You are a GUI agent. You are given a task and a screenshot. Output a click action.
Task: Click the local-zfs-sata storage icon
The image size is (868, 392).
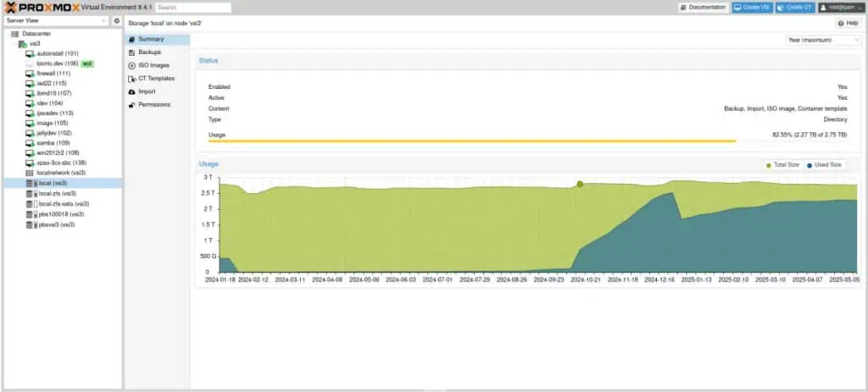click(x=31, y=204)
